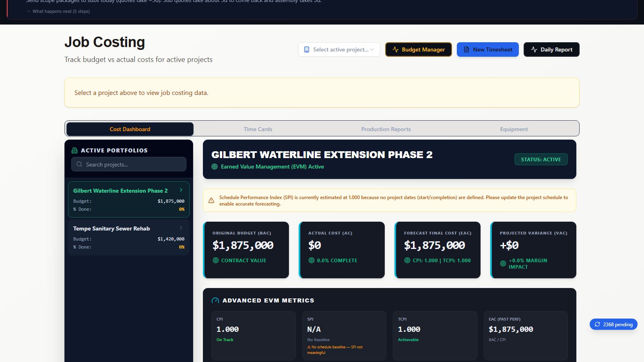The height and width of the screenshot is (362, 644).
Task: Click the target icon beside +0.0% MARGIN IMPACT
Action: point(503,263)
